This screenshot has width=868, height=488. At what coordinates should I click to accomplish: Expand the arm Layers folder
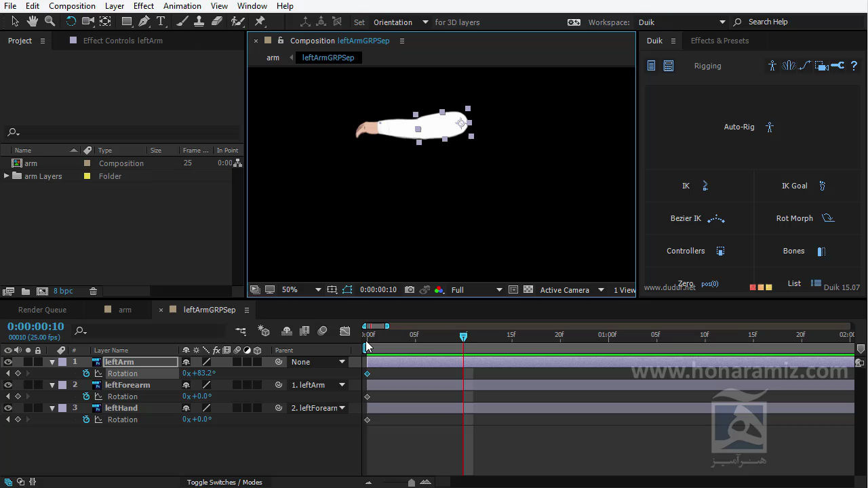(x=7, y=176)
